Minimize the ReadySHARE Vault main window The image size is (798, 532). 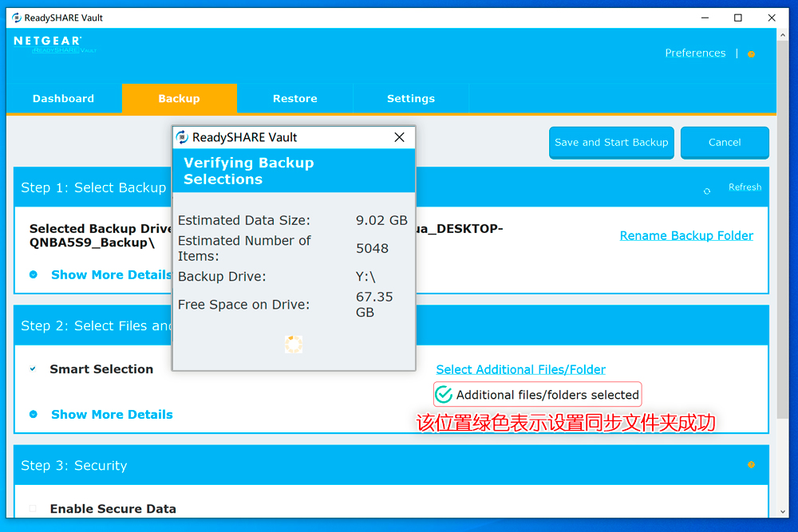[x=705, y=18]
